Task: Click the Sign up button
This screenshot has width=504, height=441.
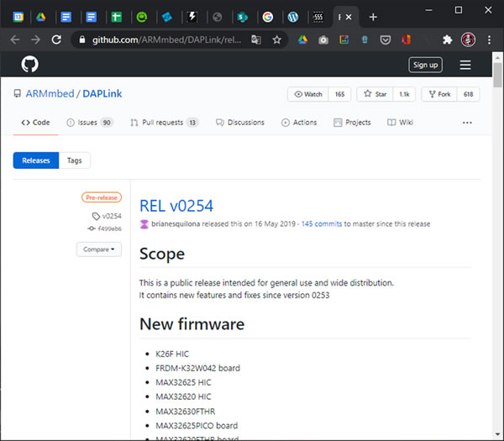Action: point(425,65)
